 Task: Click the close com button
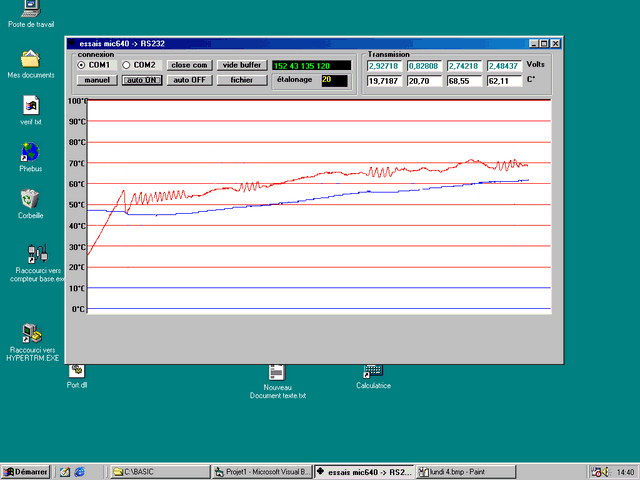coord(188,65)
